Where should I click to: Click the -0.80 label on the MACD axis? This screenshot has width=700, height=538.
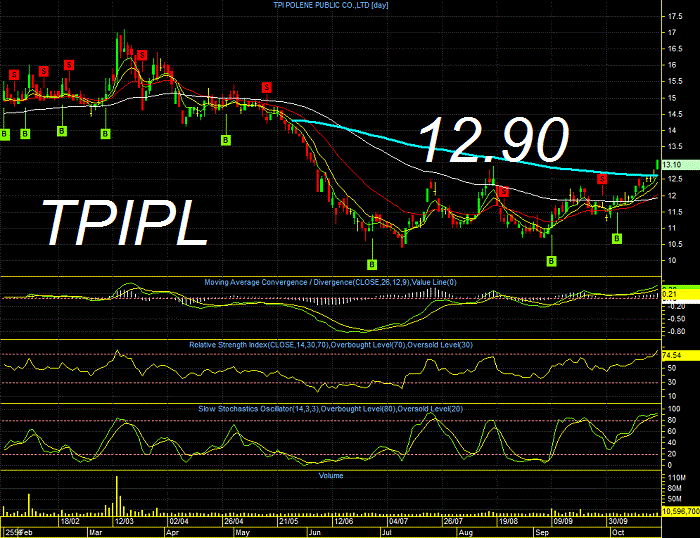click(677, 331)
